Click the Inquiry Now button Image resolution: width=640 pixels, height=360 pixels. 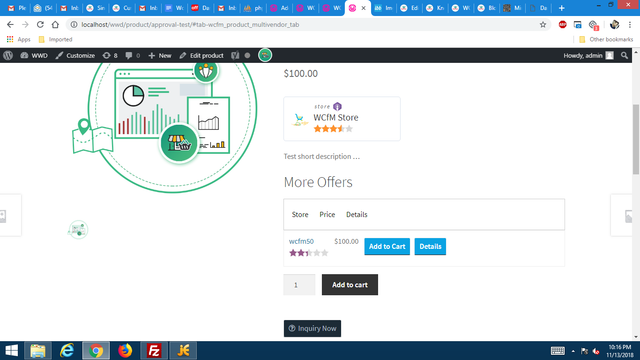pyautogui.click(x=312, y=329)
